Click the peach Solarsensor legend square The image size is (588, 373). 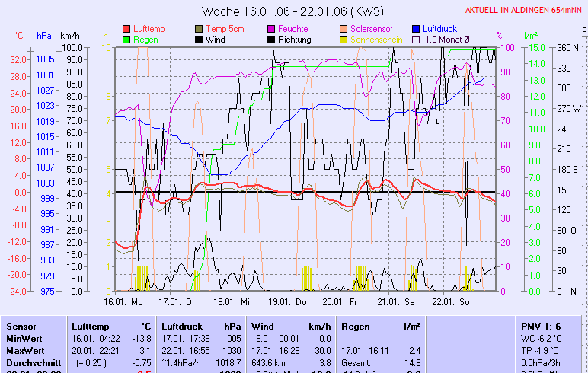coord(344,29)
